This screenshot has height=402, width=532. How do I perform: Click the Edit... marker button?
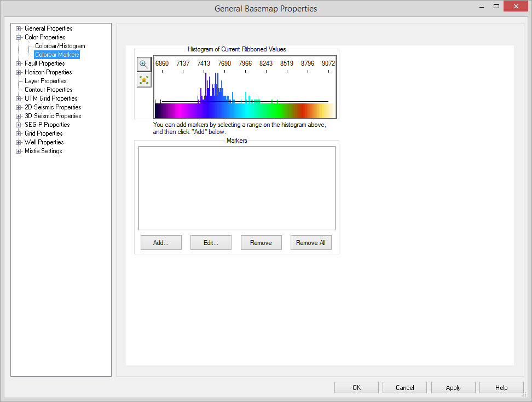(x=211, y=243)
